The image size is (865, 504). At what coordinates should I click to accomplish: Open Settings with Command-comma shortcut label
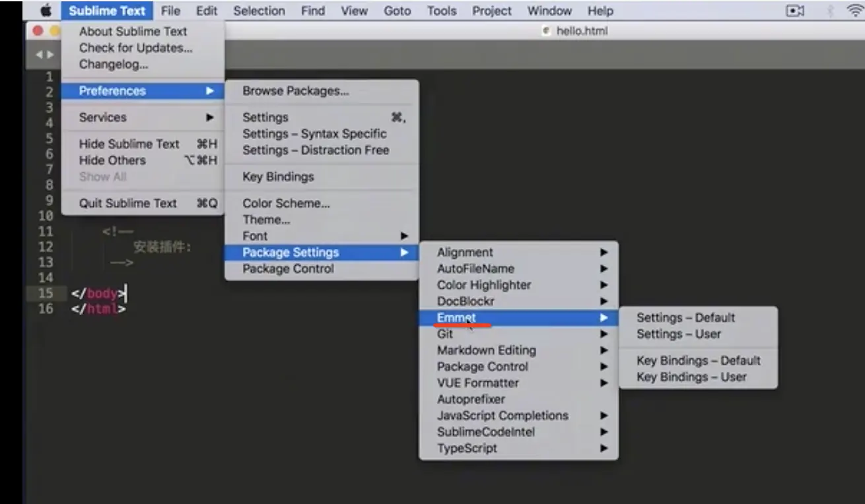coord(322,117)
